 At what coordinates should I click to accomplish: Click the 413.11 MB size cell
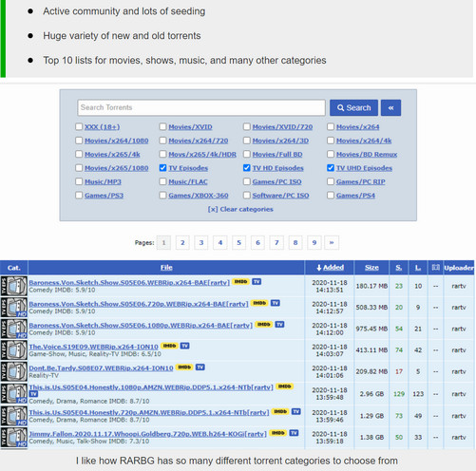[371, 350]
